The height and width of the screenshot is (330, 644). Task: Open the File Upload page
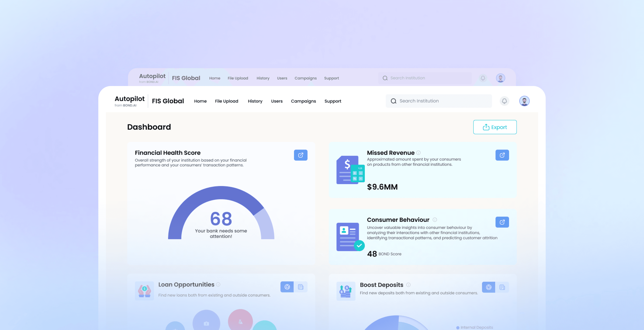227,101
